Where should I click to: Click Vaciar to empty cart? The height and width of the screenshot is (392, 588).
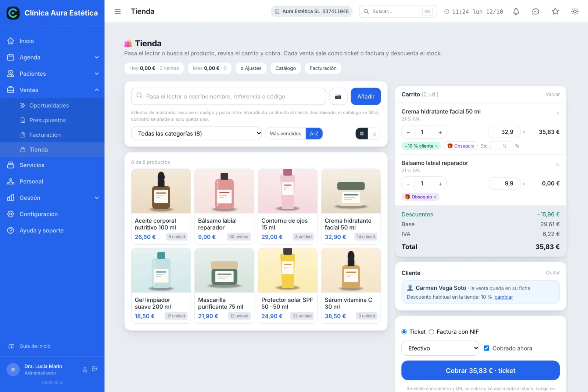552,94
